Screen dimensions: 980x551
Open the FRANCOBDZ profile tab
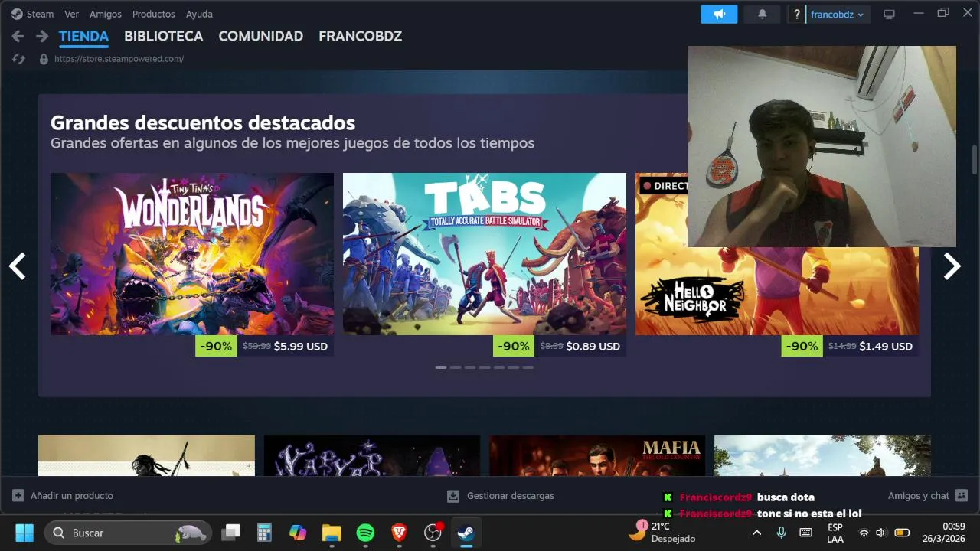point(360,36)
